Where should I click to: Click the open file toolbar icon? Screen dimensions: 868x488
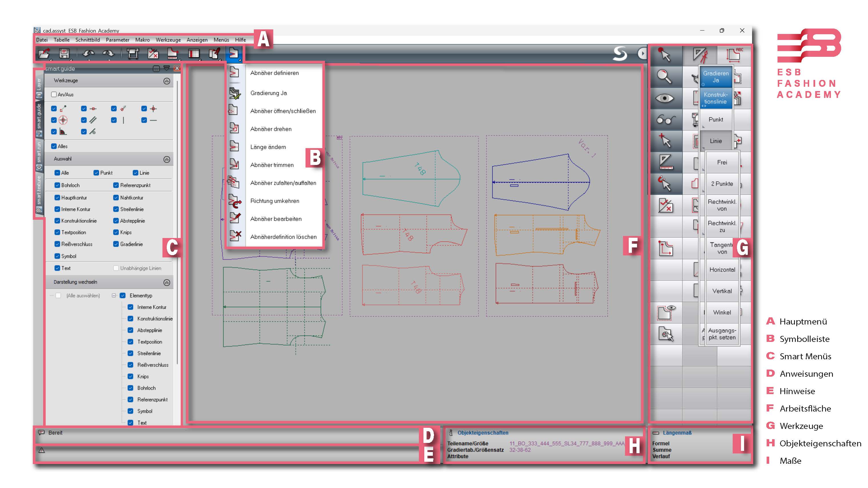[x=44, y=54]
